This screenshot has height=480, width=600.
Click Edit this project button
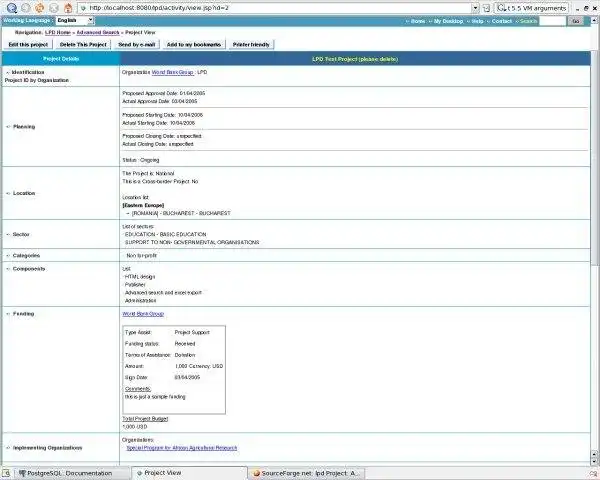click(x=28, y=45)
